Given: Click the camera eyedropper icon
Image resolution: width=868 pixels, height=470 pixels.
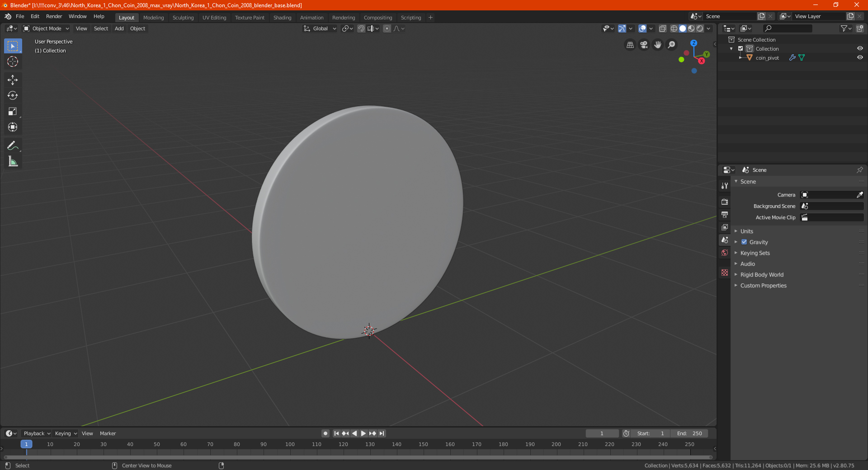Looking at the screenshot, I should click(859, 195).
